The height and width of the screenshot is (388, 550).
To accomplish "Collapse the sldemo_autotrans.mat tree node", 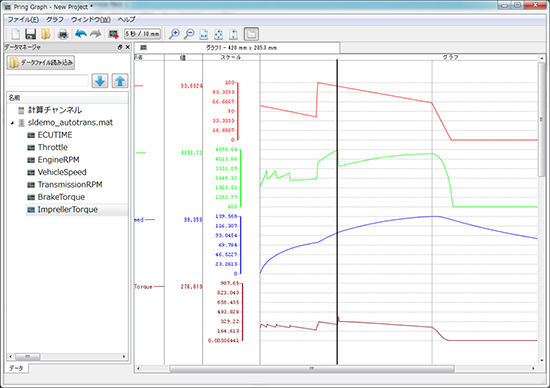I will click(x=12, y=123).
